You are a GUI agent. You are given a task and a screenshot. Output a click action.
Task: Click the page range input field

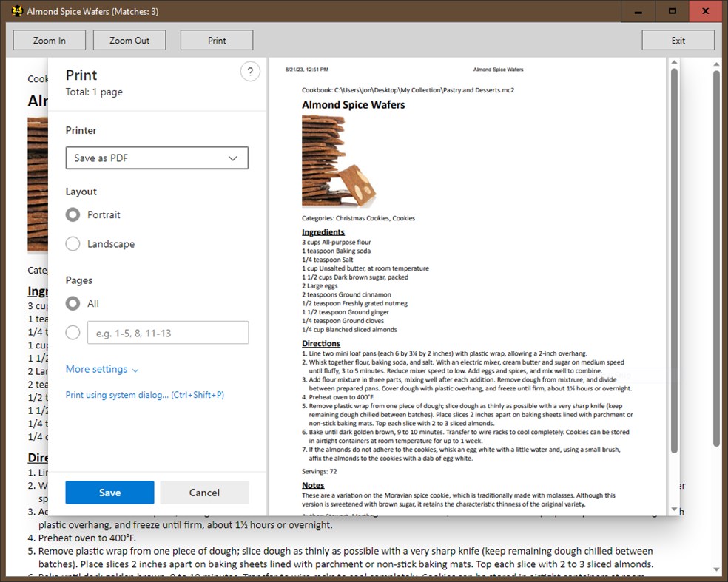pos(168,332)
